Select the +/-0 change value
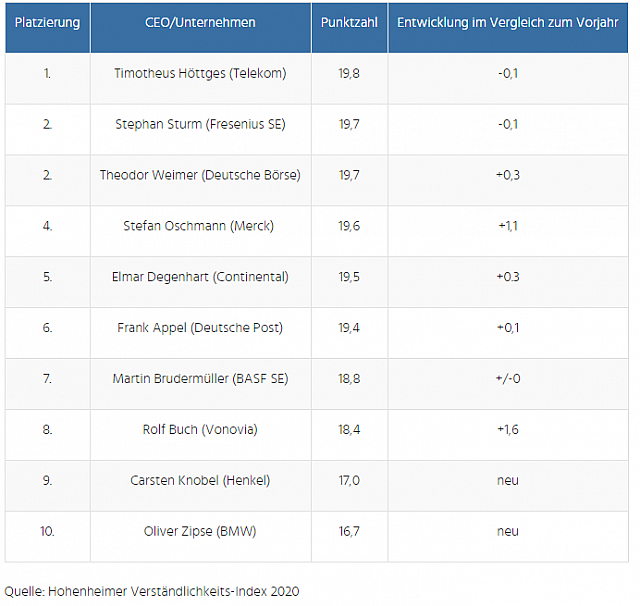 click(x=508, y=379)
